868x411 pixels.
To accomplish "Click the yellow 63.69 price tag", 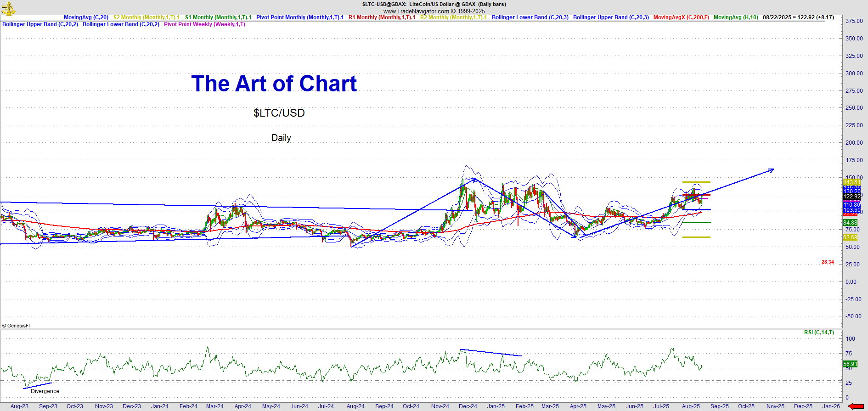I will (850, 237).
